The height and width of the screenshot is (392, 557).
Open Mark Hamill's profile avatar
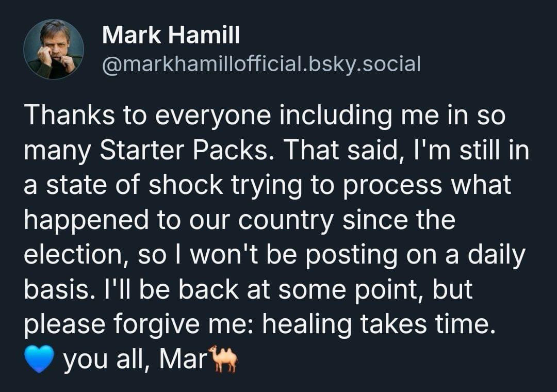pyautogui.click(x=54, y=49)
